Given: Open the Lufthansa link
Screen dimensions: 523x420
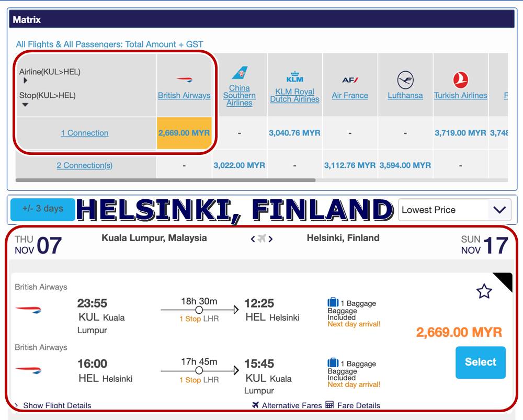Looking at the screenshot, I should (x=405, y=95).
